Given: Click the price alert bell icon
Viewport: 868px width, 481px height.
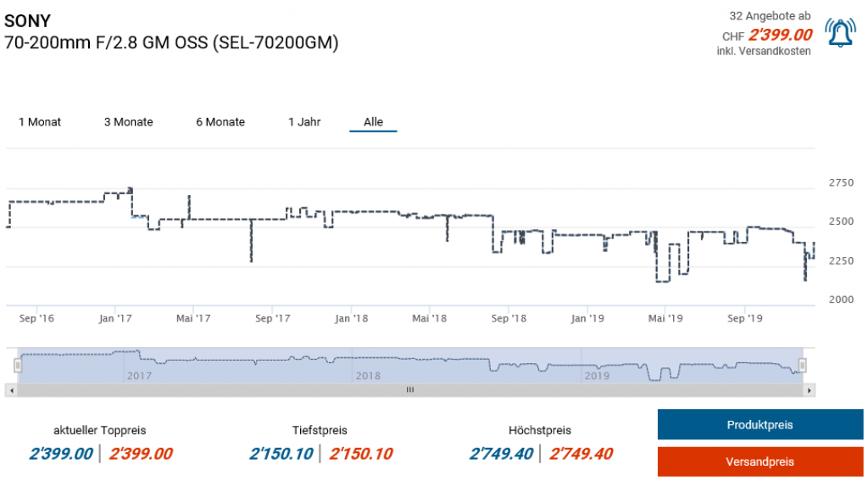Looking at the screenshot, I should click(x=840, y=32).
